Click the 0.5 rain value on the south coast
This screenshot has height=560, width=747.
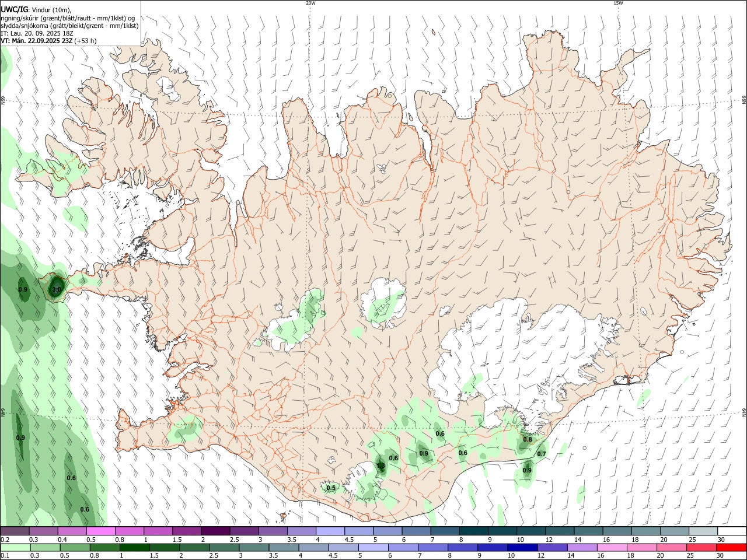click(x=331, y=488)
